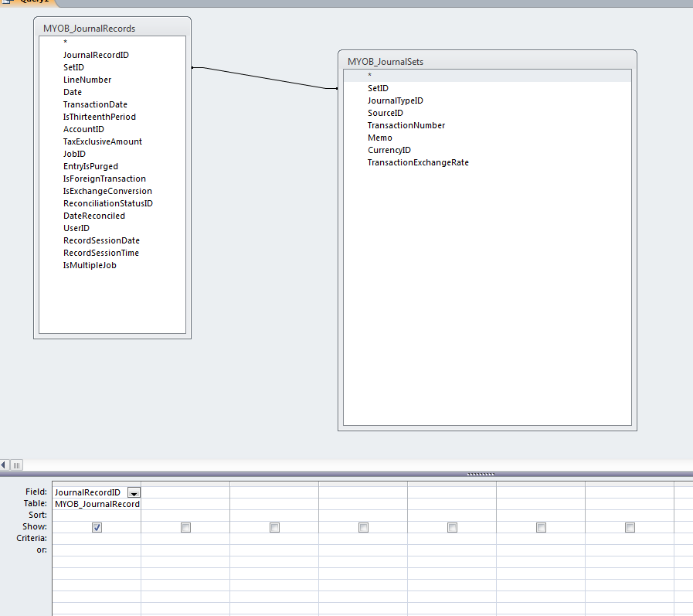Tick the Show checkbox in the seventh grid column
Image resolution: width=693 pixels, height=616 pixels.
(630, 528)
